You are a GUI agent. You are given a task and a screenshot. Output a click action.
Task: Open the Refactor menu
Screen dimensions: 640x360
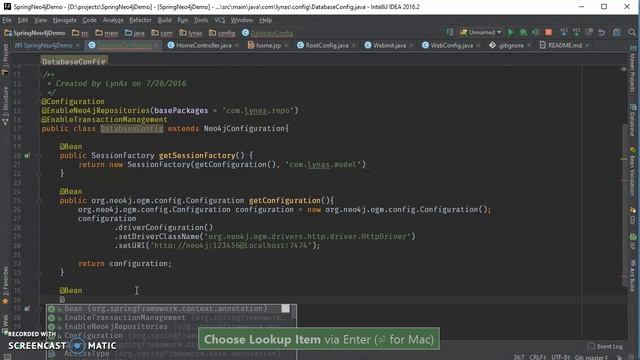click(140, 20)
